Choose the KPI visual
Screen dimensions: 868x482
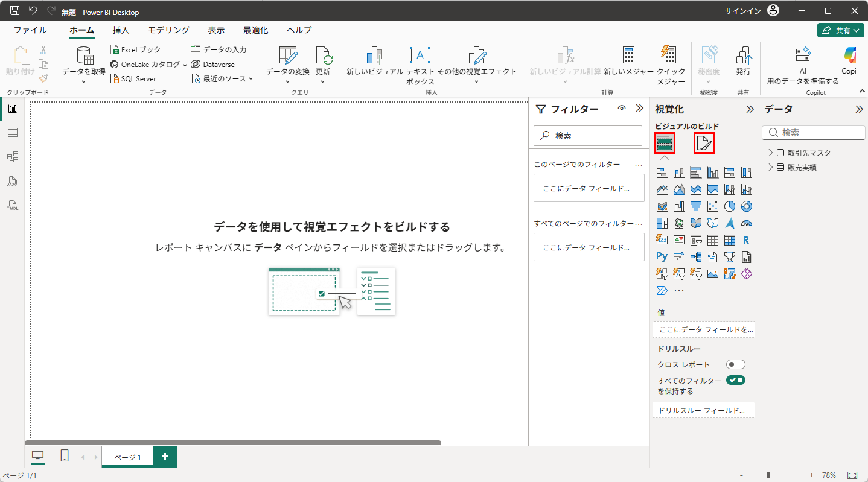(x=679, y=240)
